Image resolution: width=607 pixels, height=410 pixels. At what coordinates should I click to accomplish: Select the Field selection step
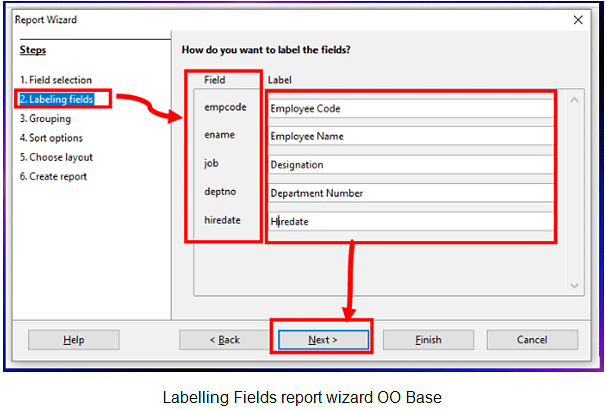tap(55, 80)
